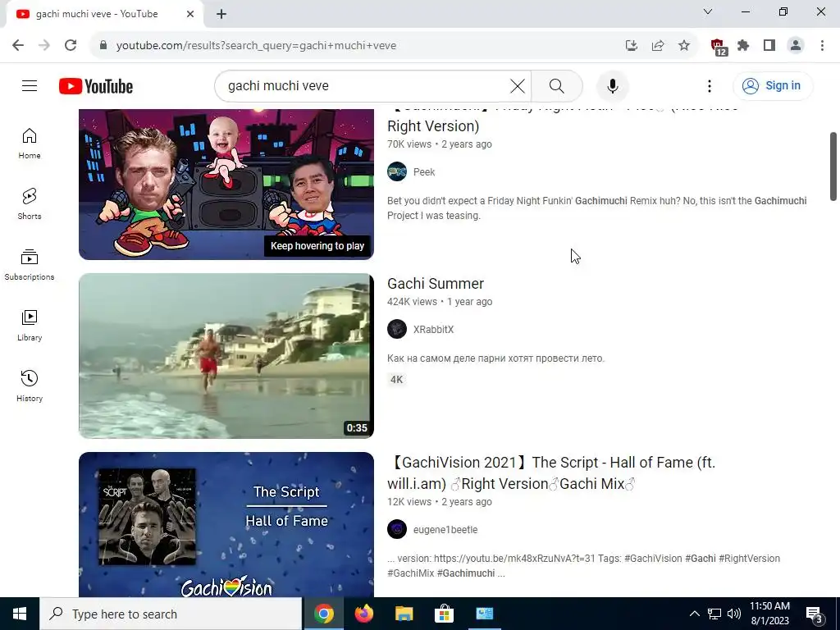The image size is (840, 630).
Task: Open Friday Night Funkin Gachimuchi video thumbnail
Action: coord(226,185)
